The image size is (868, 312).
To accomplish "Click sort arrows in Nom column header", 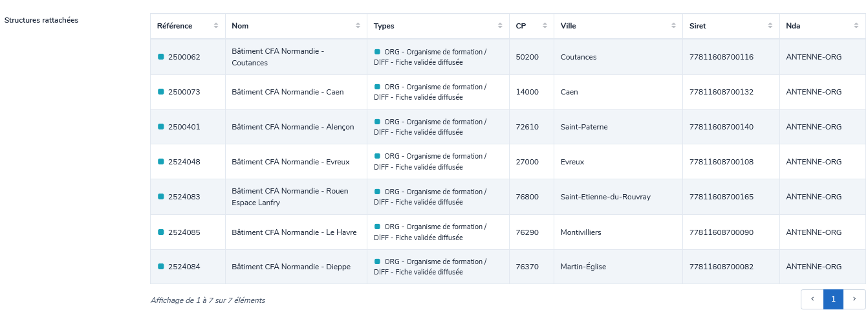I will 358,26.
